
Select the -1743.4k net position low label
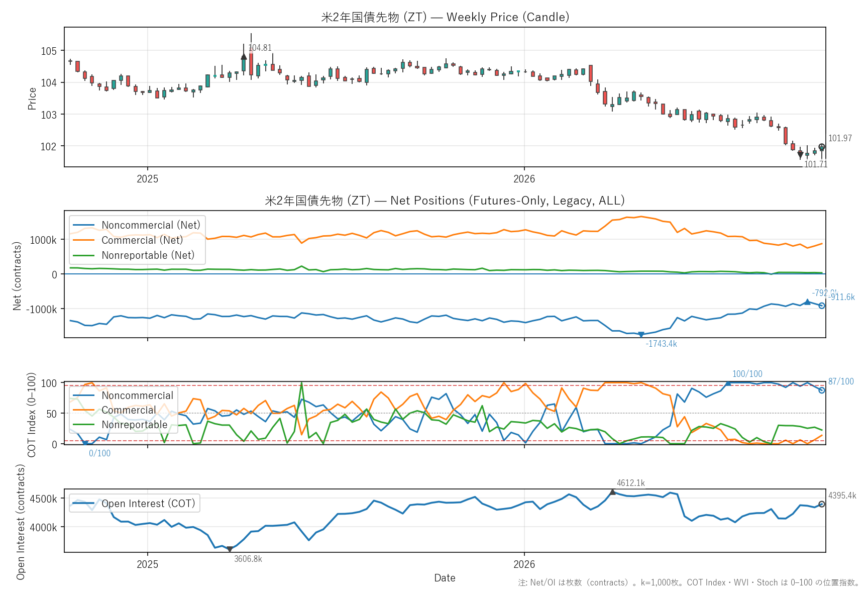tap(662, 344)
